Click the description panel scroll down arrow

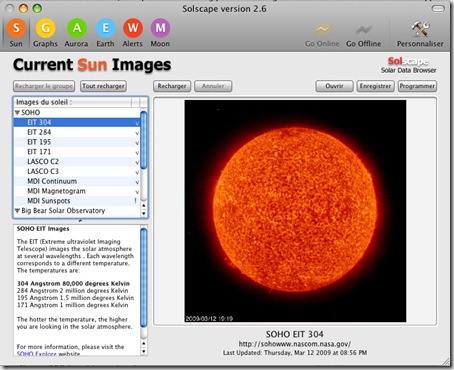point(144,351)
